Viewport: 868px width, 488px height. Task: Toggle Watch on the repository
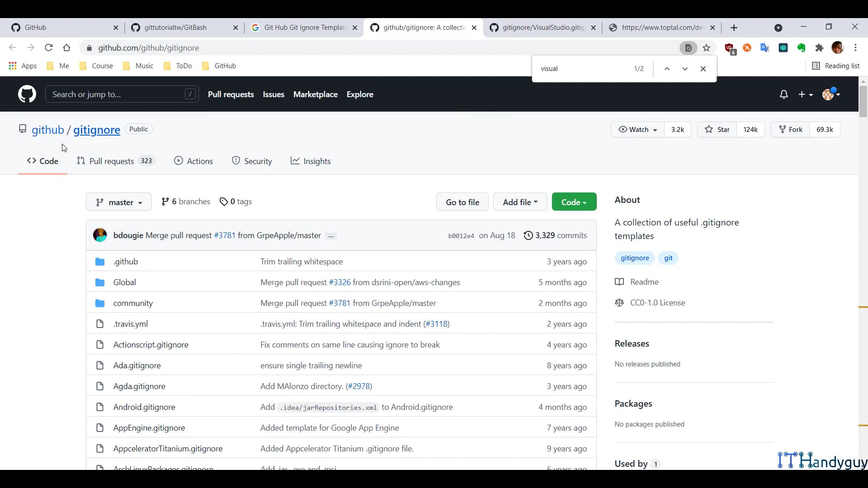[637, 130]
